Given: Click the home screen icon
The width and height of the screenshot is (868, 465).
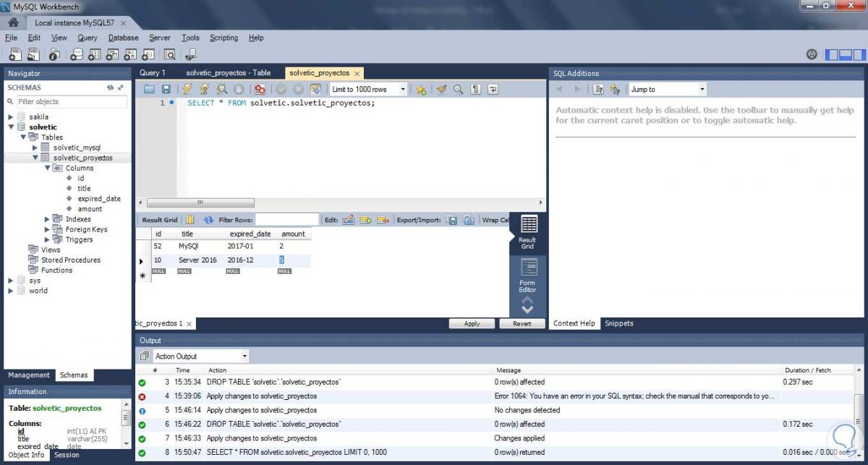Looking at the screenshot, I should (12, 22).
